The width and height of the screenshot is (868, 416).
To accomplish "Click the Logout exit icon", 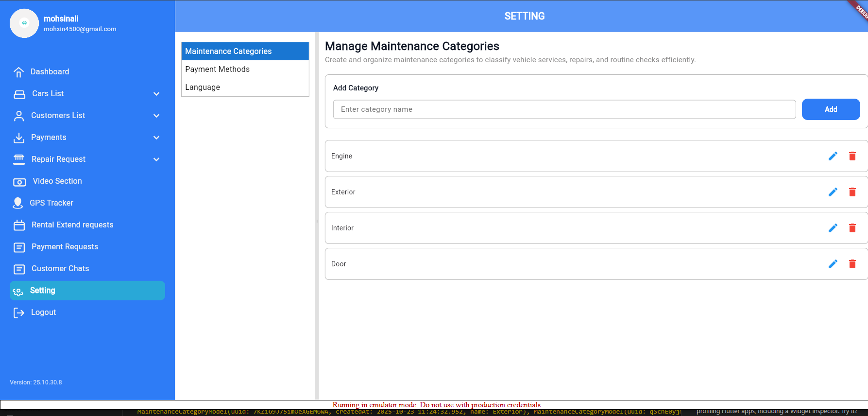I will click(19, 312).
